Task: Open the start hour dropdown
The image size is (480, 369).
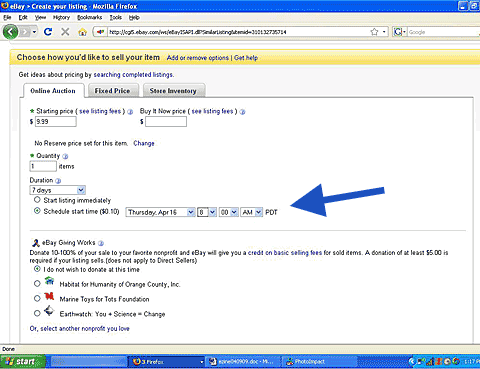Action: pos(207,212)
